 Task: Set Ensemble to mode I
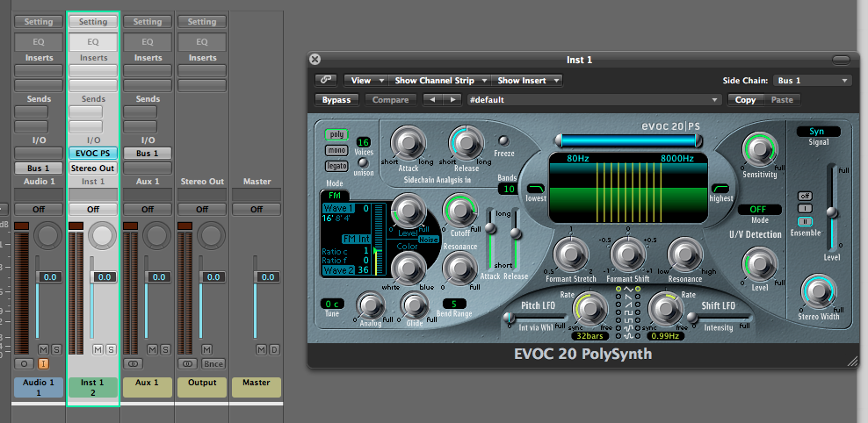(x=805, y=209)
